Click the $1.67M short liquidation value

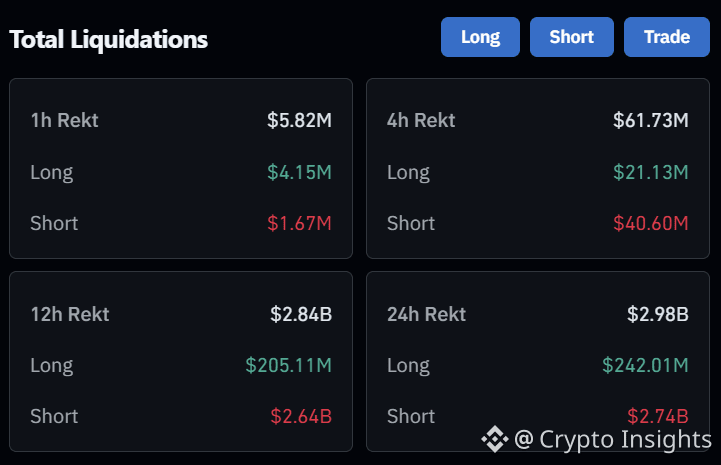(x=299, y=224)
